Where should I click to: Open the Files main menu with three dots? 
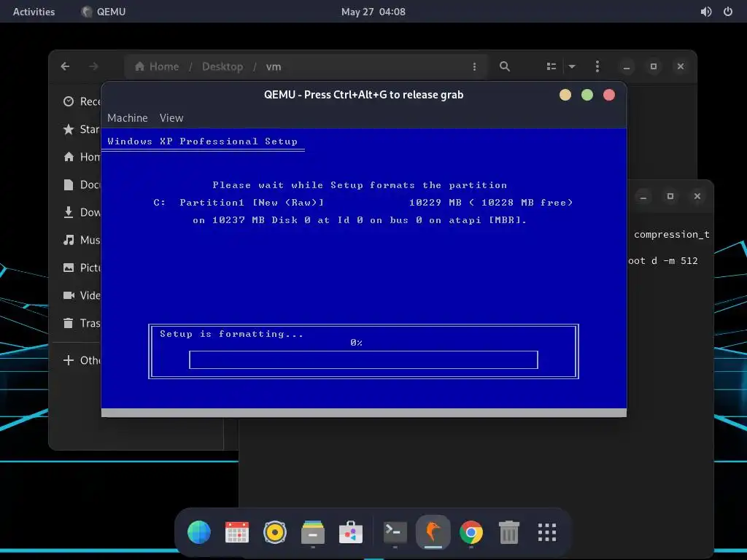tap(597, 66)
